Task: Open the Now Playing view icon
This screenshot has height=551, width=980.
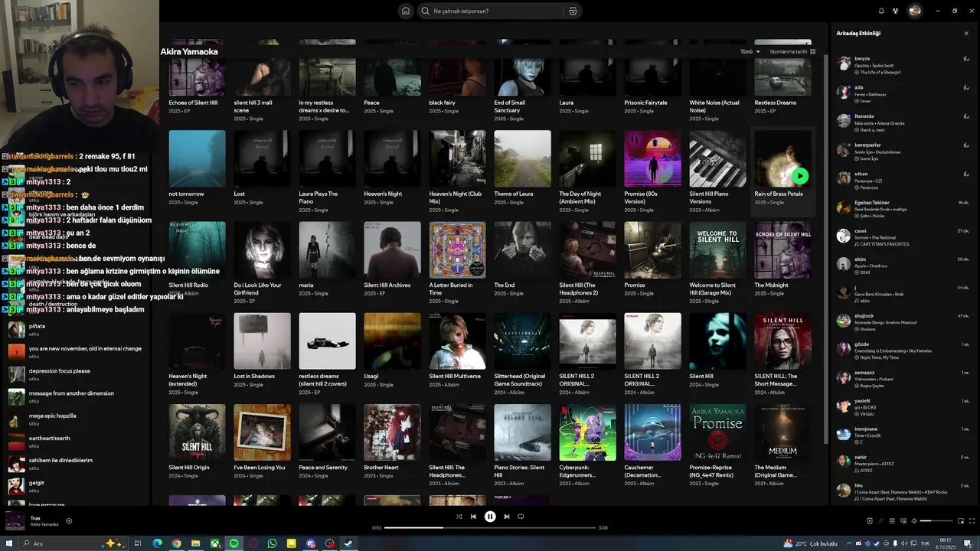Action: click(x=869, y=521)
